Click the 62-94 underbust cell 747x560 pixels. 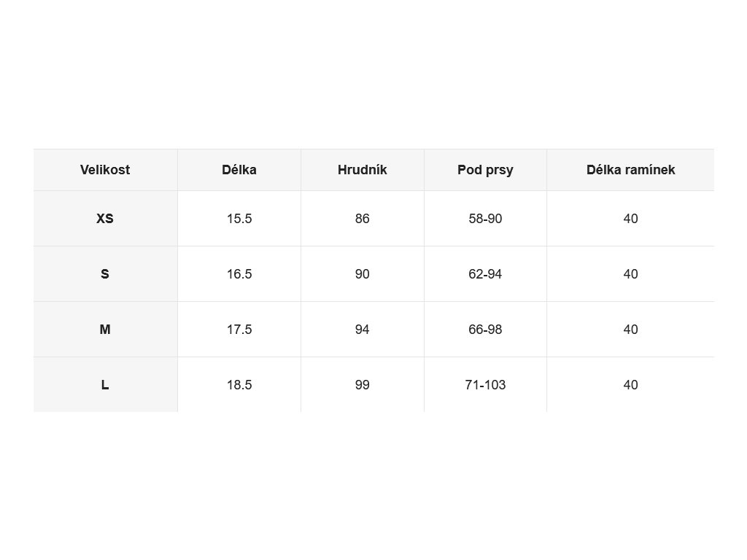click(485, 274)
